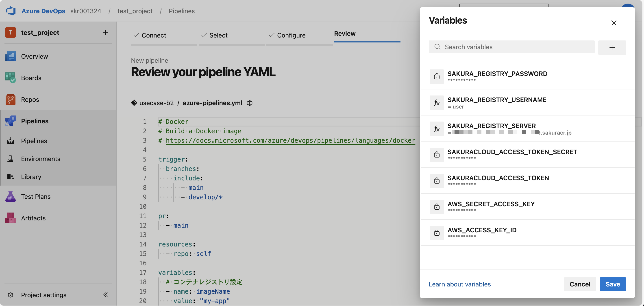The height and width of the screenshot is (306, 644).
Task: Open Test Plans from the sidebar
Action: [x=35, y=196]
